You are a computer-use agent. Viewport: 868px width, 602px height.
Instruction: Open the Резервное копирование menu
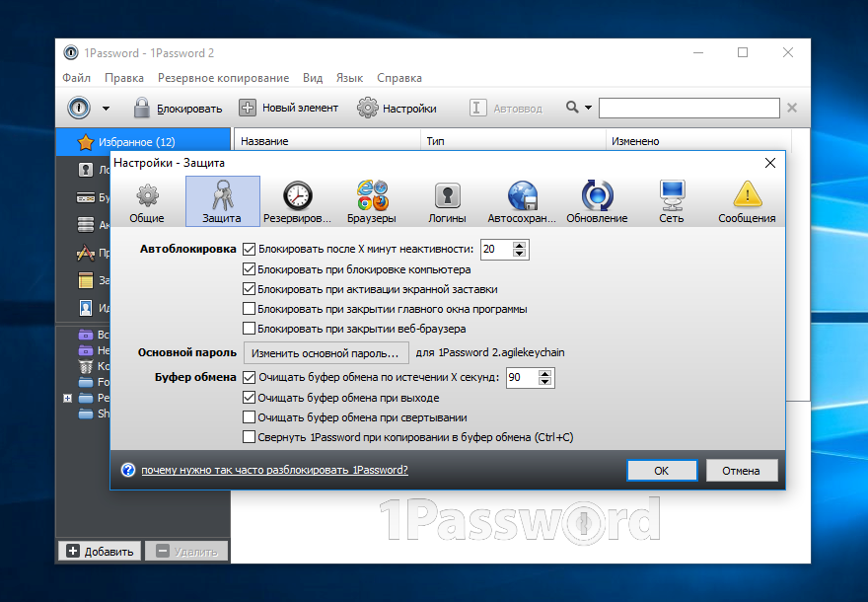click(x=223, y=78)
